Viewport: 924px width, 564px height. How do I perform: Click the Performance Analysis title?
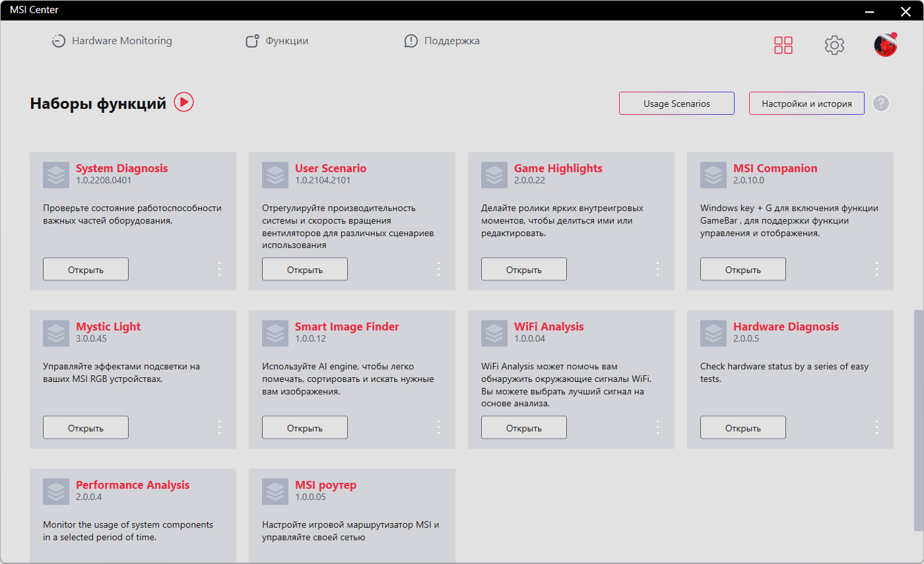(x=133, y=485)
